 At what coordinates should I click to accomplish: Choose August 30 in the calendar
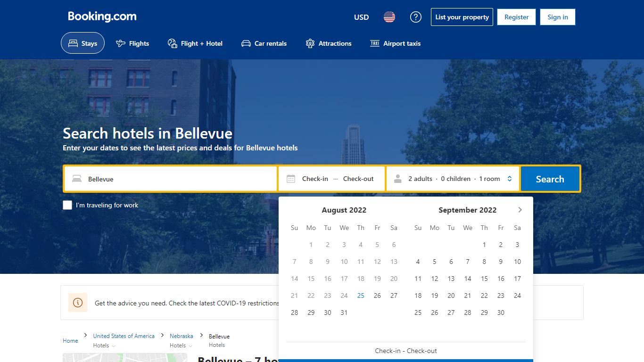click(328, 313)
